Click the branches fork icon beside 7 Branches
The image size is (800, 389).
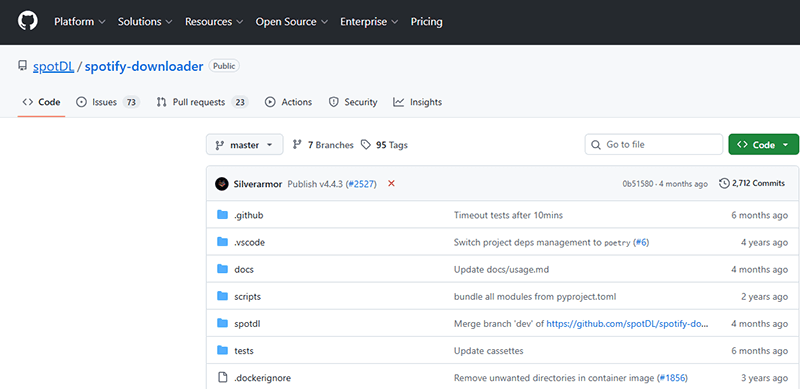(297, 145)
